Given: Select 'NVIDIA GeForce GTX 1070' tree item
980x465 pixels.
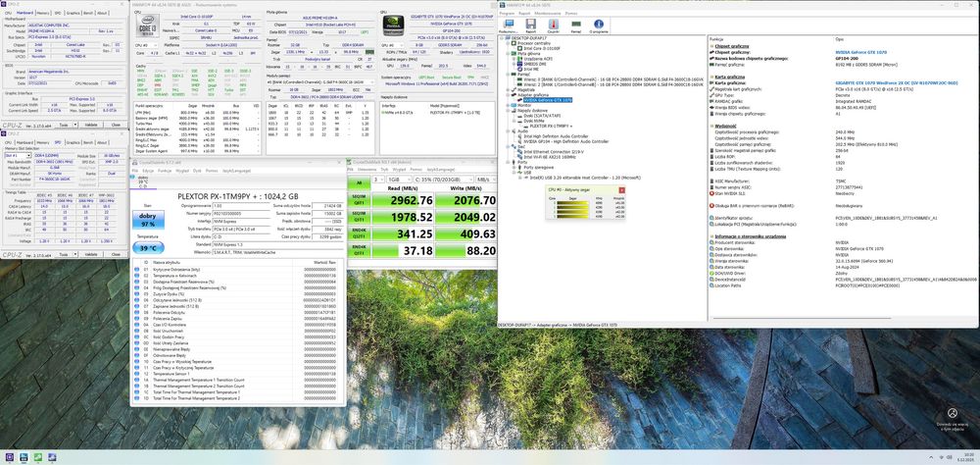Looking at the screenshot, I should pyautogui.click(x=548, y=100).
